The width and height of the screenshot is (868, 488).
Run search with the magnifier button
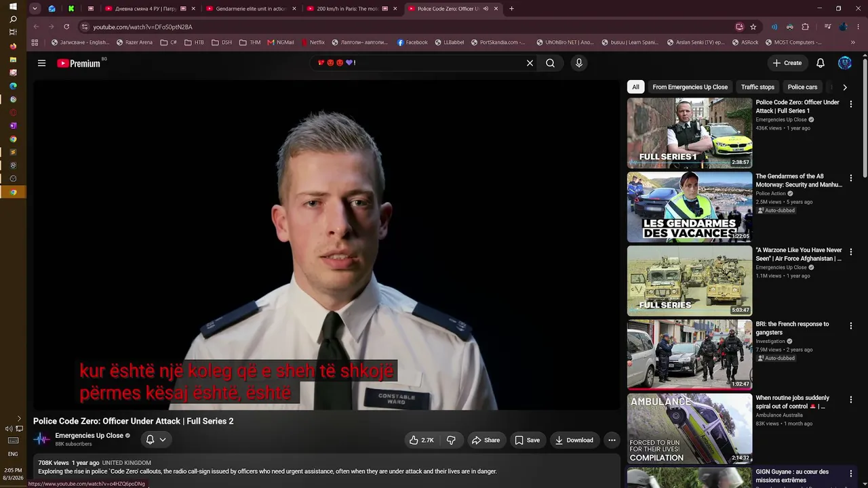550,63
